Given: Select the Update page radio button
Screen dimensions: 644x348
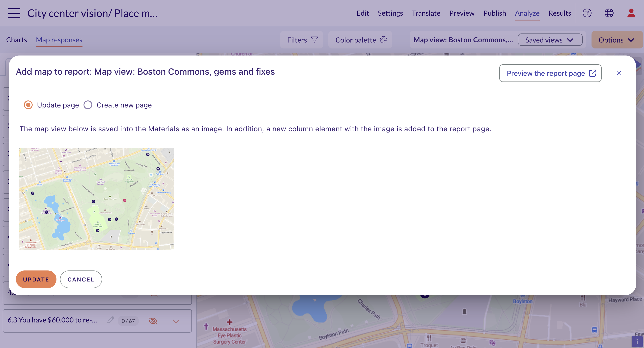Looking at the screenshot, I should tap(28, 105).
